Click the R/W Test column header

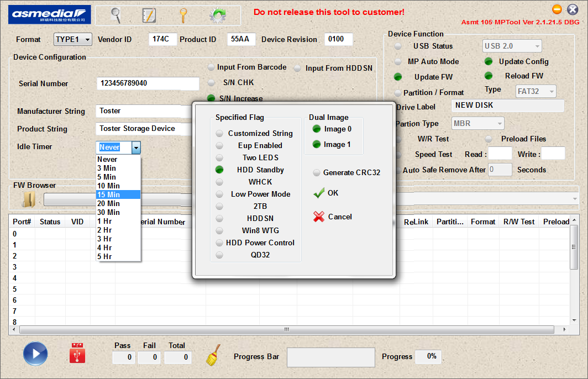(x=519, y=222)
